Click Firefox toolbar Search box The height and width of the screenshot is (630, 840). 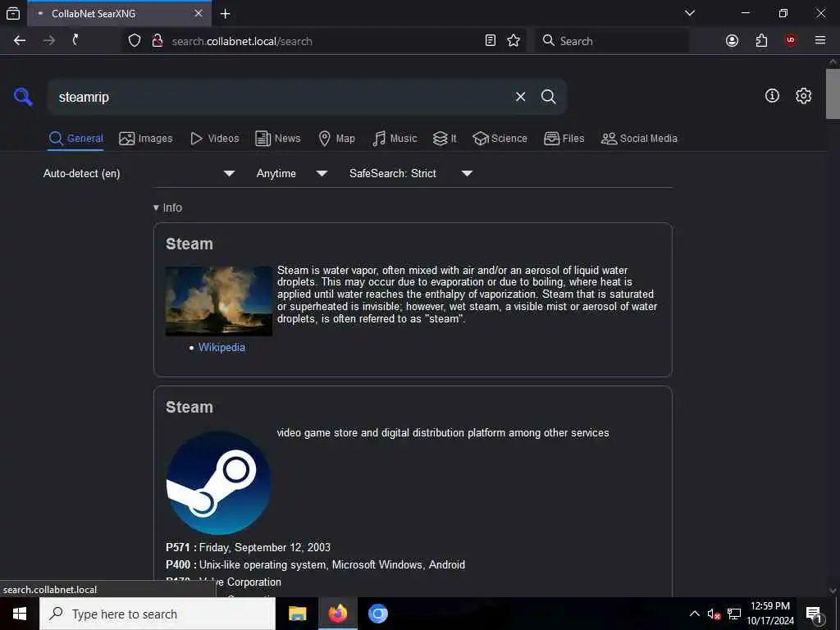pos(612,41)
